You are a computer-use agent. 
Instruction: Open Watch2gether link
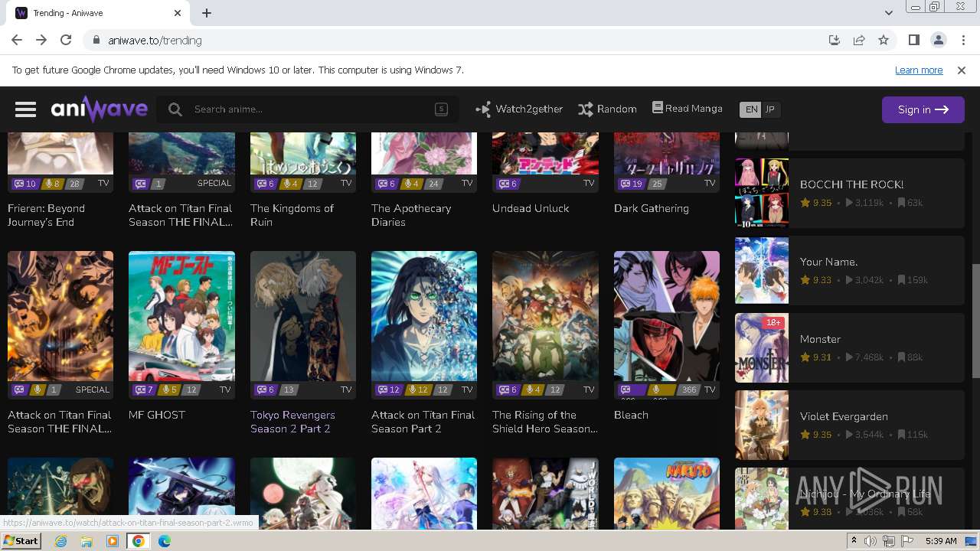(519, 109)
